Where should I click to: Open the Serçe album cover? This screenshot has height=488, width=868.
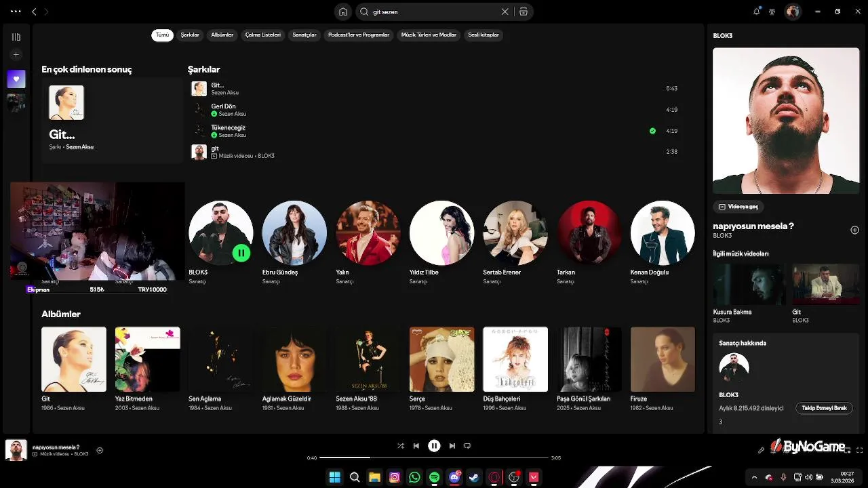coord(441,359)
